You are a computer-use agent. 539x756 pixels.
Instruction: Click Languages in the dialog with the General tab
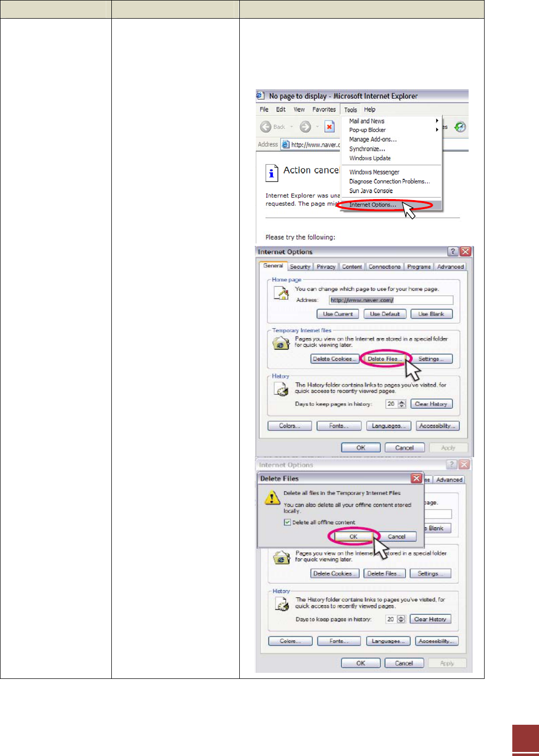(x=389, y=426)
